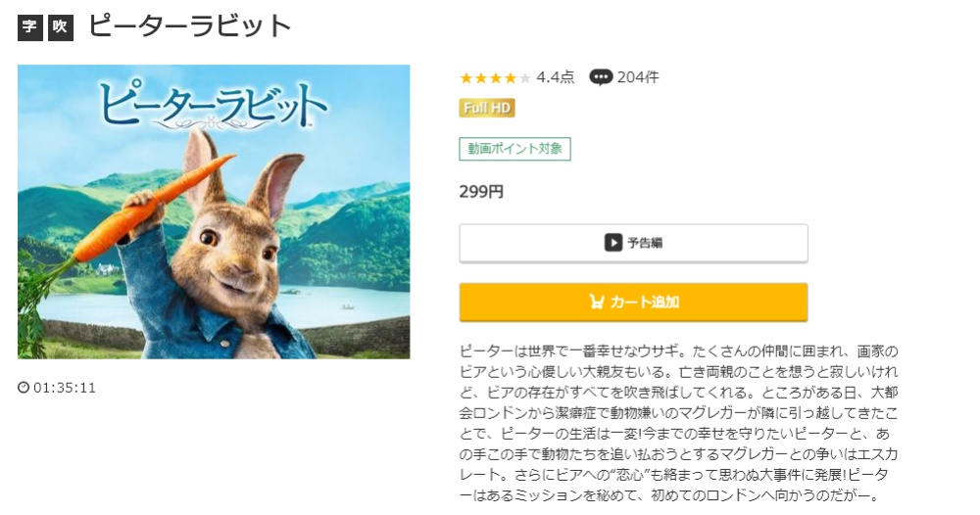Play the 予告編 trailer
Screen dimensions: 980x515
tap(633, 243)
